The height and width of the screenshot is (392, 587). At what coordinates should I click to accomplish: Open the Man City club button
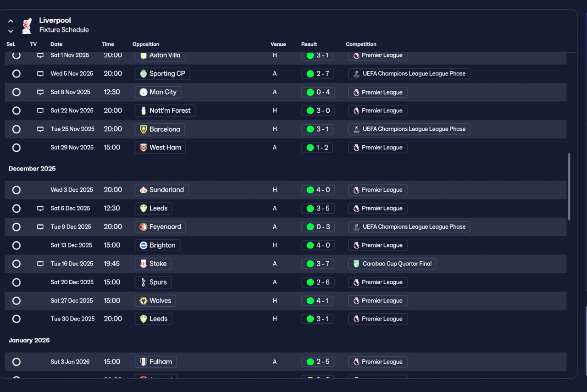(158, 92)
